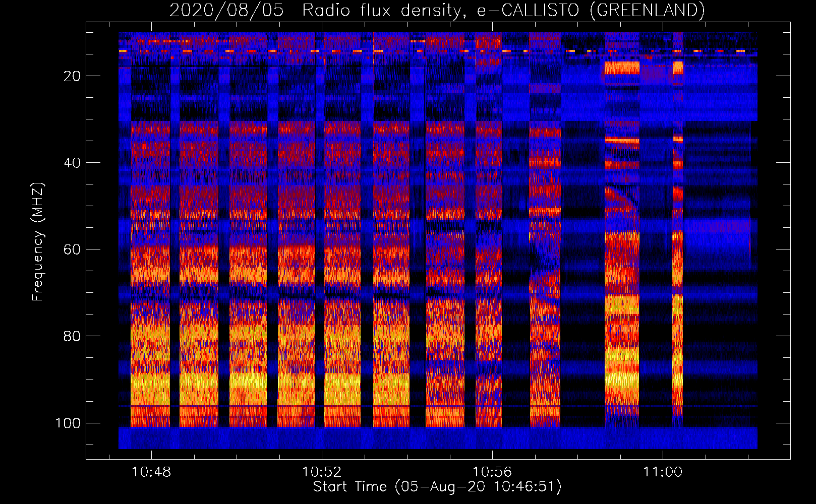Click the 10:52 time tick label
Screen dimensions: 816x504
coord(322,472)
